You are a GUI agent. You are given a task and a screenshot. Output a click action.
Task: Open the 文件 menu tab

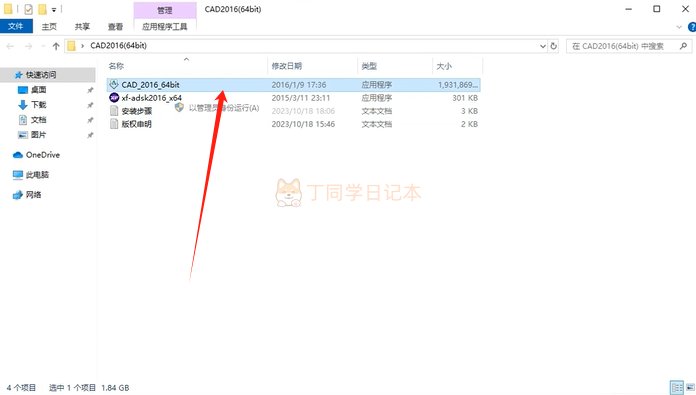click(x=16, y=26)
